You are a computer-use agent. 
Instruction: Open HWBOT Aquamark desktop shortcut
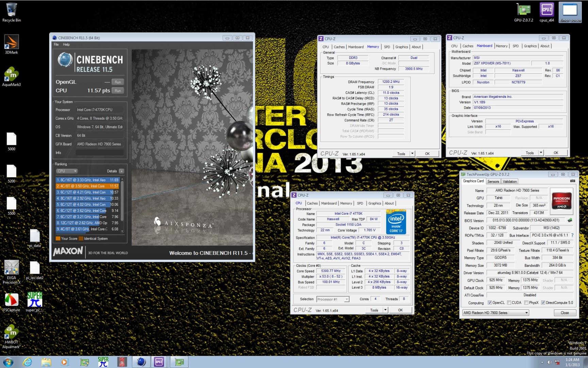[11, 337]
